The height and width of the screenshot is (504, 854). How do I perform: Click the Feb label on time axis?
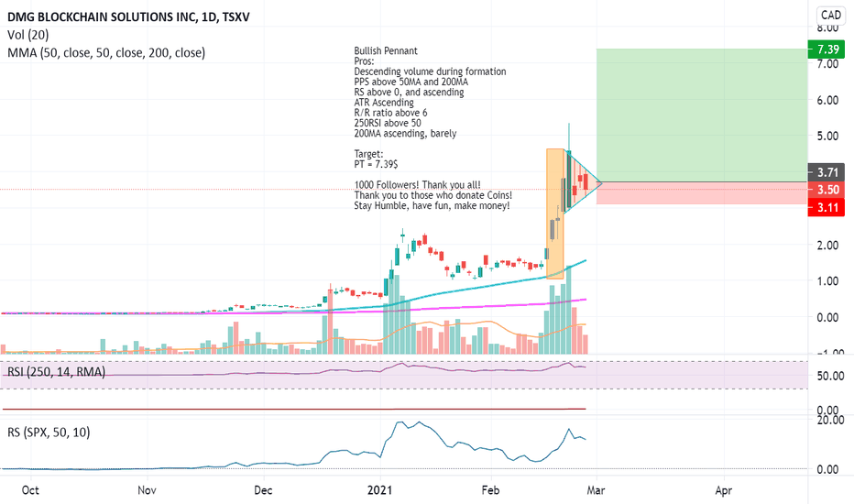pyautogui.click(x=491, y=490)
